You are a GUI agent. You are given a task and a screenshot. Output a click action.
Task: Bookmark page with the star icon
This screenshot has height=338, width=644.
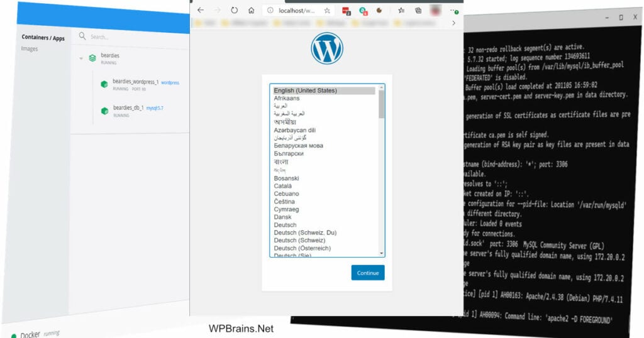327,11
